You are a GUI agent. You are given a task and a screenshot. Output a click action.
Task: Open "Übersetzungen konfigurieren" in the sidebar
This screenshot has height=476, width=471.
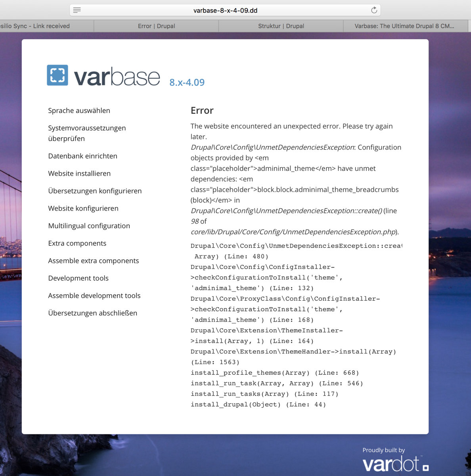click(x=95, y=191)
